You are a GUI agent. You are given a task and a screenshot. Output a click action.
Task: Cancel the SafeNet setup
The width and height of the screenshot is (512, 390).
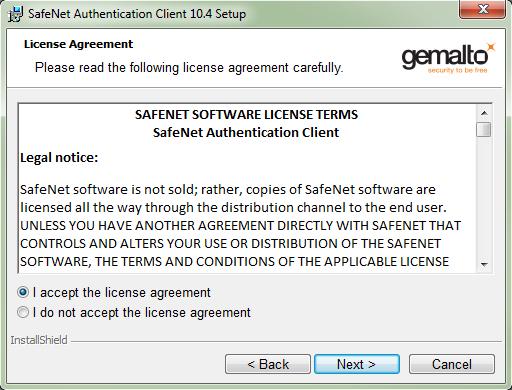coord(452,364)
